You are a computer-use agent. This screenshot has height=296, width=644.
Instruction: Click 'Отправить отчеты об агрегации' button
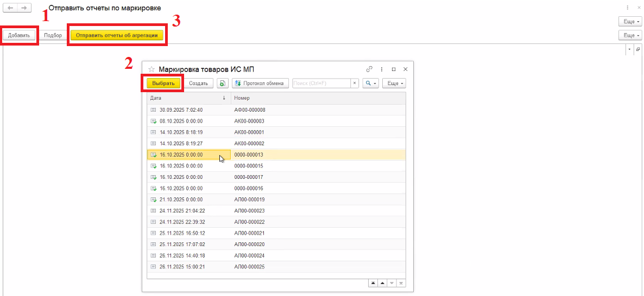117,35
